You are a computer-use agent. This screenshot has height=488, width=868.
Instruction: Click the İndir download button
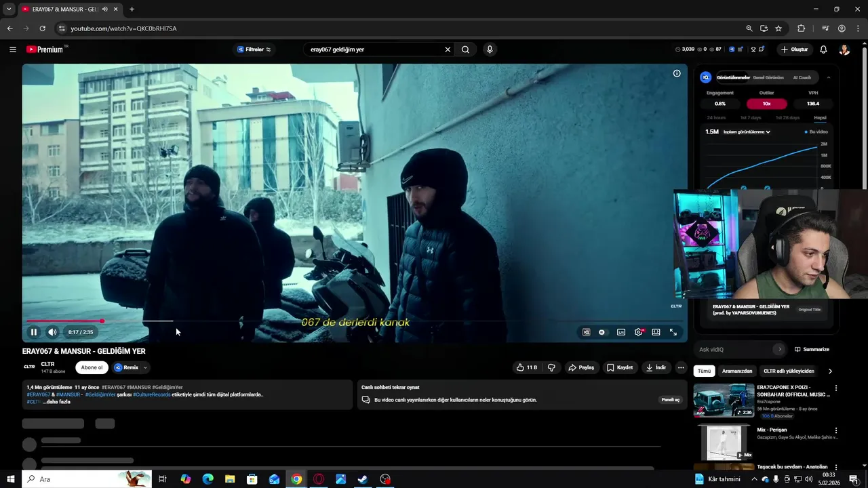pos(656,367)
